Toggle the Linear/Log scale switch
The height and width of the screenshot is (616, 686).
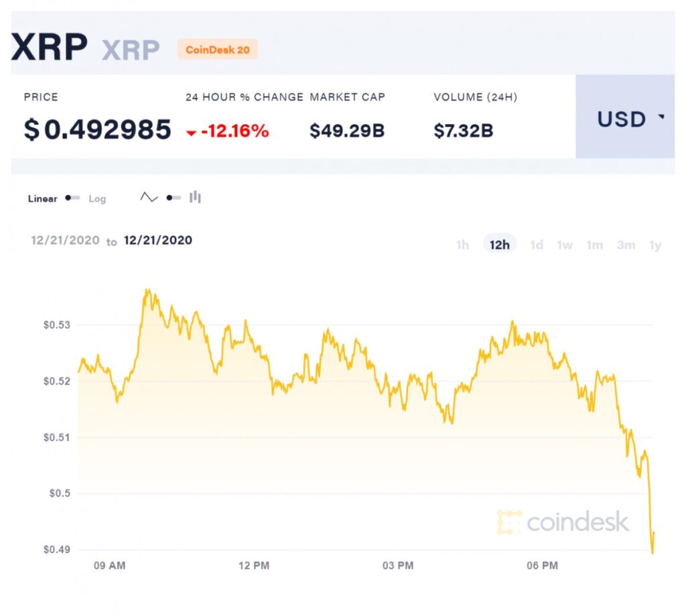[72, 198]
